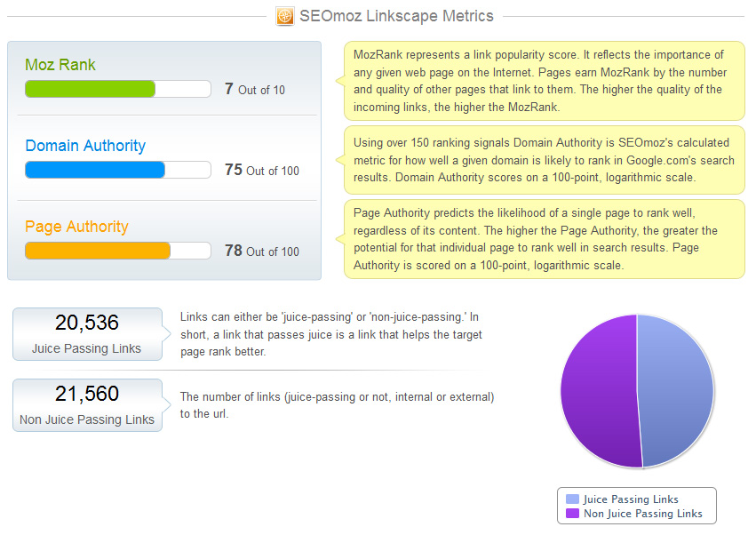Select the Moz Rank heading
756x543 pixels.
coord(60,65)
